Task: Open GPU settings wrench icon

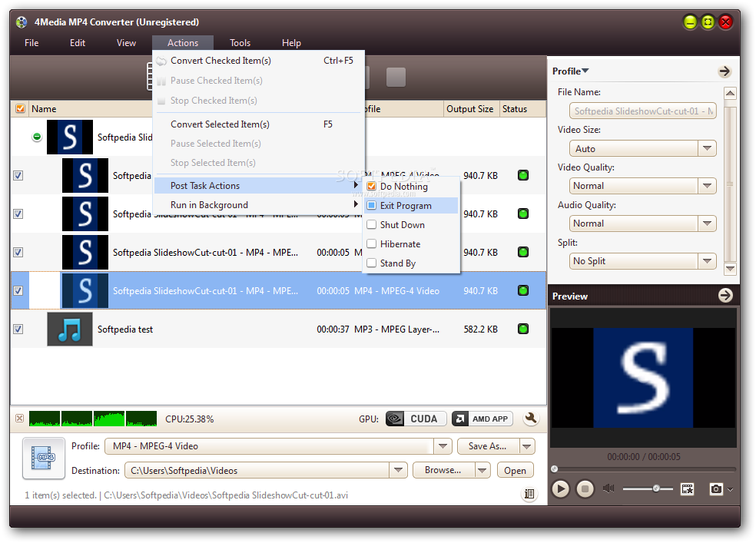Action: tap(531, 419)
